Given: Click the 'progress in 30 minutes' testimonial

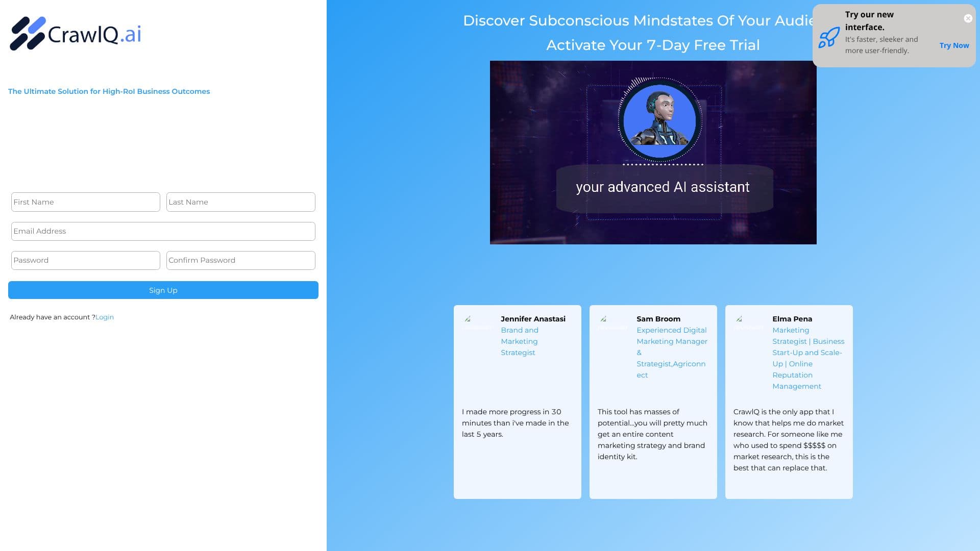Looking at the screenshot, I should pyautogui.click(x=515, y=423).
